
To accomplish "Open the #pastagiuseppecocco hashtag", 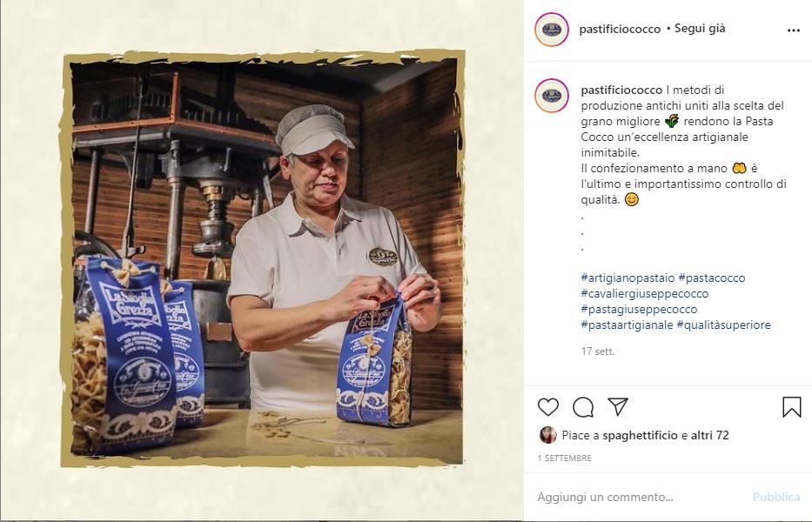I will (639, 309).
